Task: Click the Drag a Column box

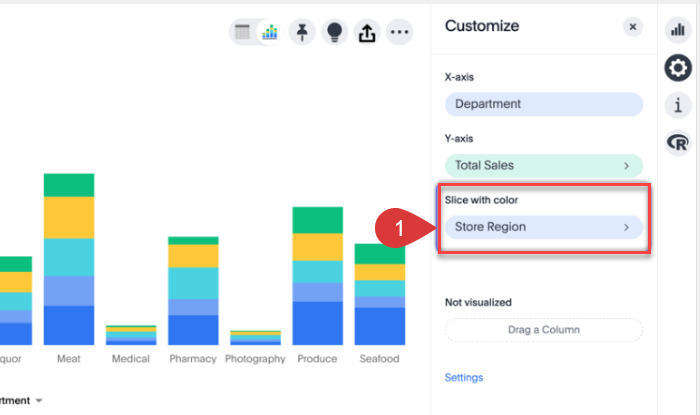Action: click(x=543, y=330)
